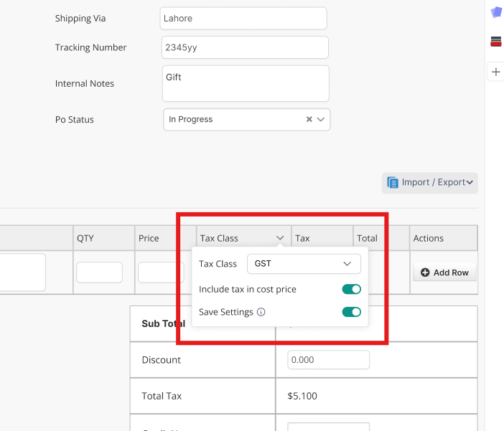Click the plus icon in right sidebar

pyautogui.click(x=496, y=72)
